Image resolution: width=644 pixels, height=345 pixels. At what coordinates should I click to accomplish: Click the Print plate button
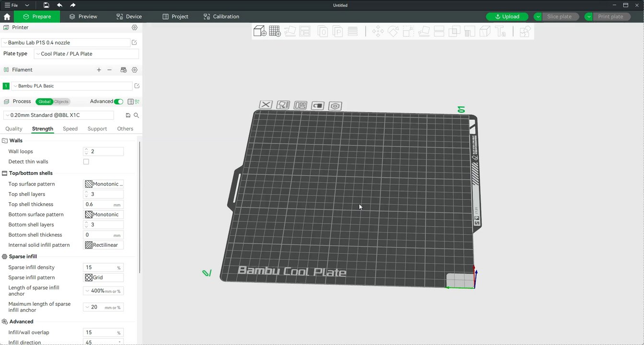(610, 17)
